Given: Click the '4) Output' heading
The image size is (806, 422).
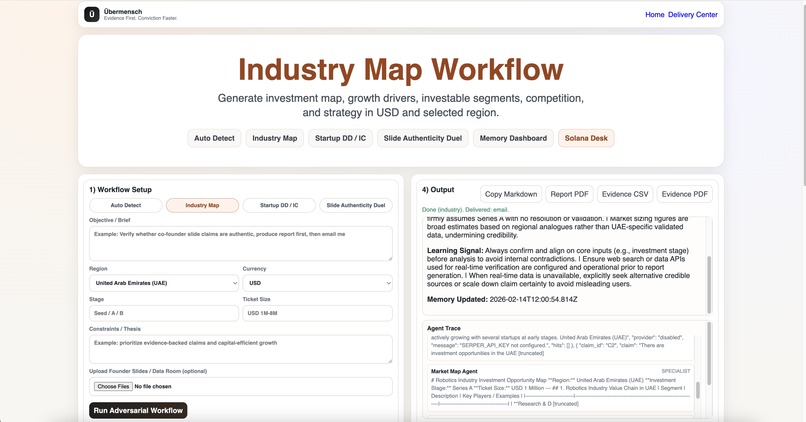Looking at the screenshot, I should click(x=438, y=190).
